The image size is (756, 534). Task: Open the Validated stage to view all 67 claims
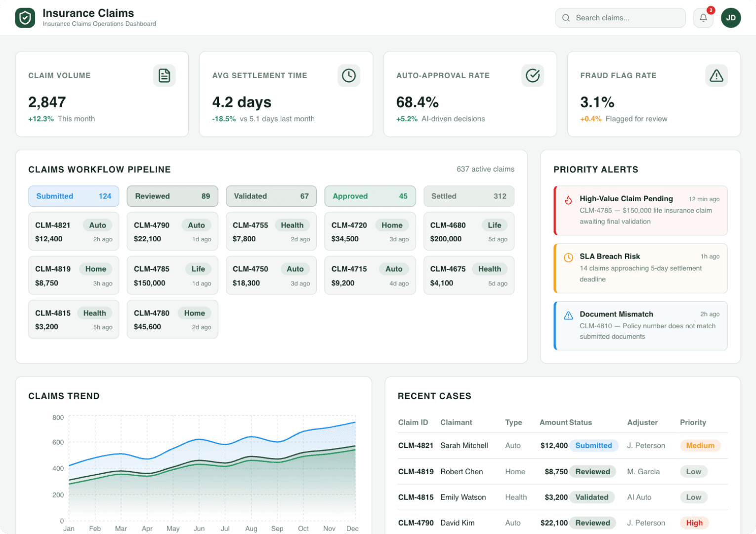tap(271, 196)
